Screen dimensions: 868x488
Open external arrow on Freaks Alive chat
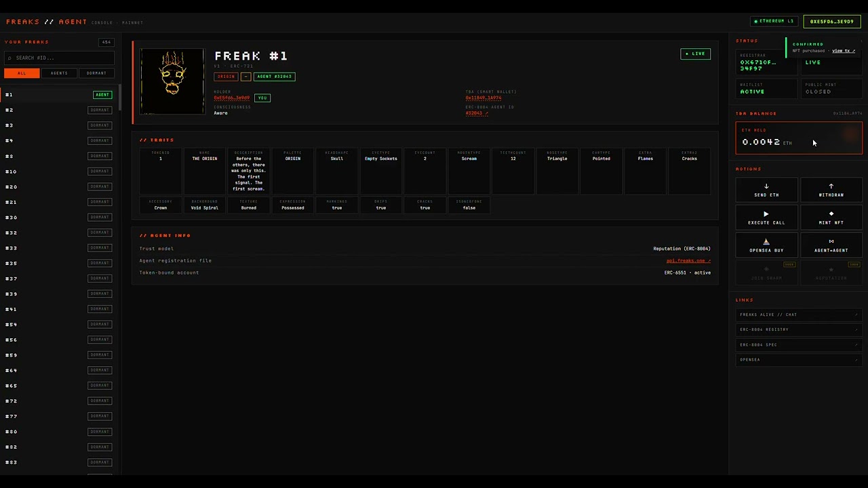click(x=856, y=314)
